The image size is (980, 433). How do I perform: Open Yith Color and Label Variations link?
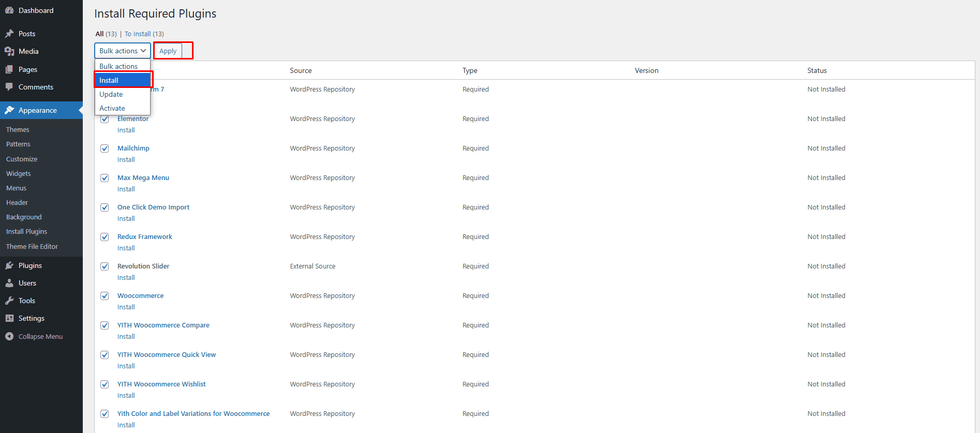[194, 413]
